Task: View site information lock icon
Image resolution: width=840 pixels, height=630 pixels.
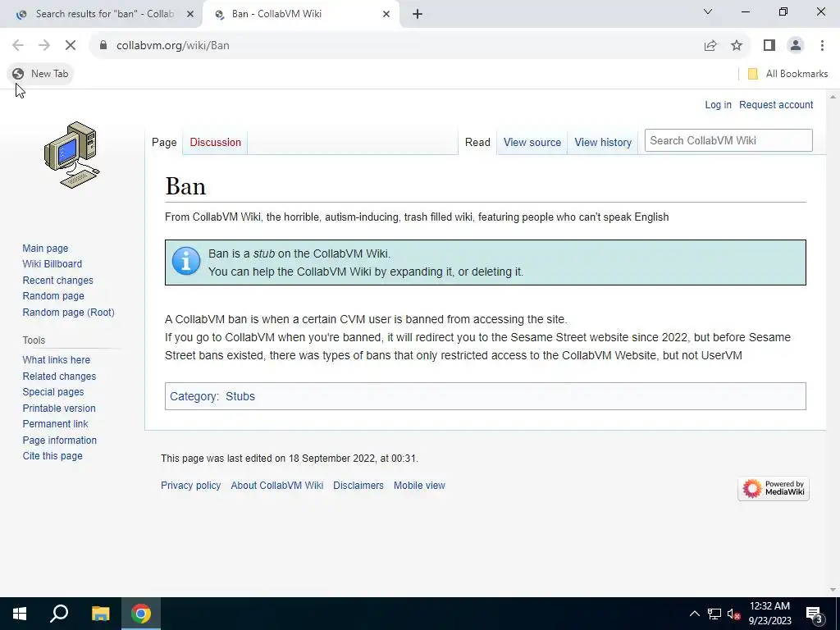Action: pos(103,46)
